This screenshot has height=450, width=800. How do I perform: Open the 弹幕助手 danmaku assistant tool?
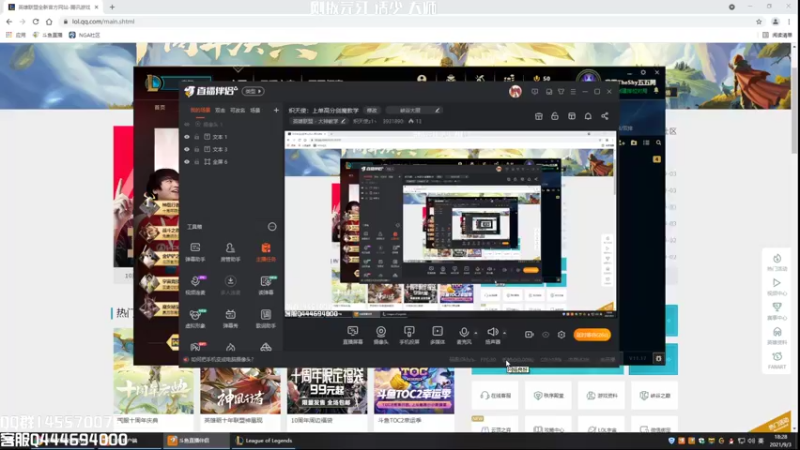click(x=195, y=252)
